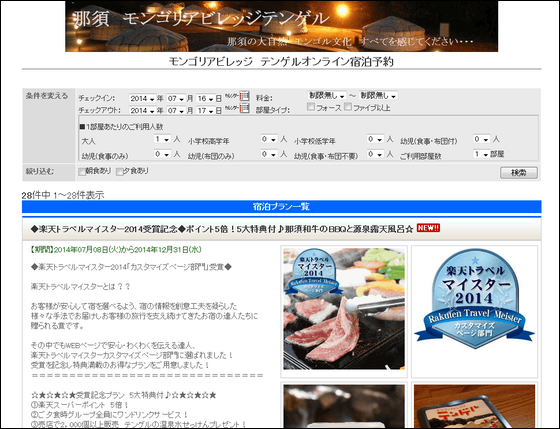Open 小学校高学年 guest count dropdown
Viewport: 560px width, 429px height.
(269, 139)
